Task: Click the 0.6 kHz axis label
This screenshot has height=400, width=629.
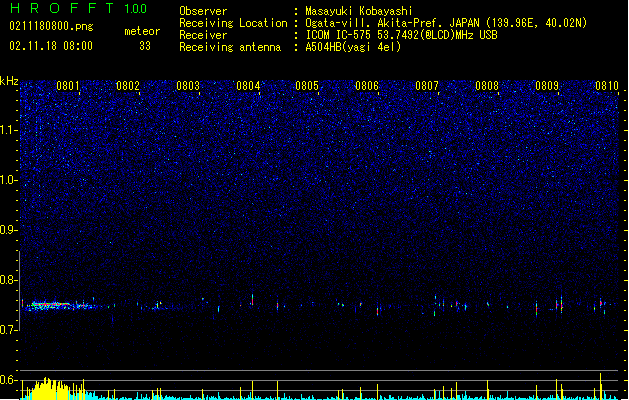Action: tap(9, 380)
